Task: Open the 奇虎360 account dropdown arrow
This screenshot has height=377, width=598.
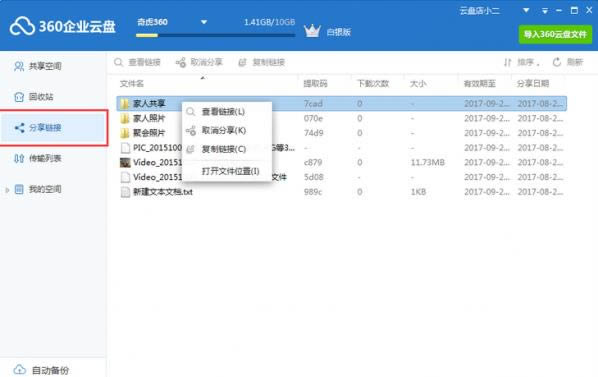Action: click(x=204, y=22)
